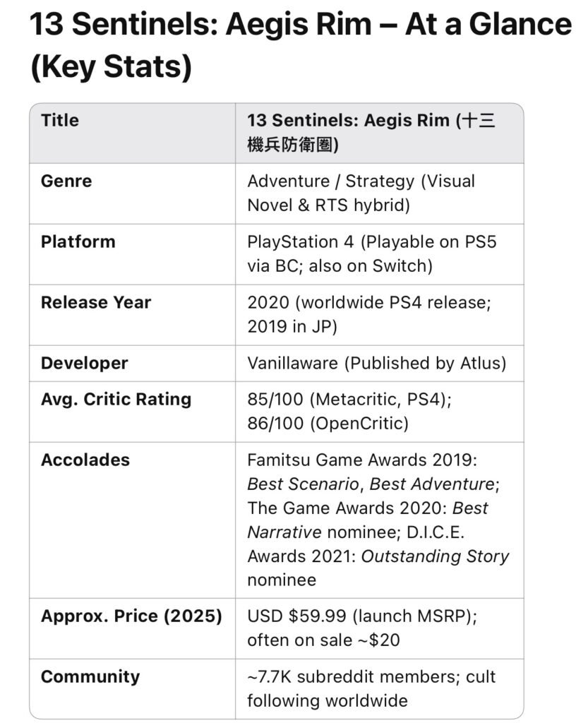Viewport: 588px width, 723px height.
Task: Click the '~7.7K subreddit members' community value
Action: pyautogui.click(x=354, y=677)
